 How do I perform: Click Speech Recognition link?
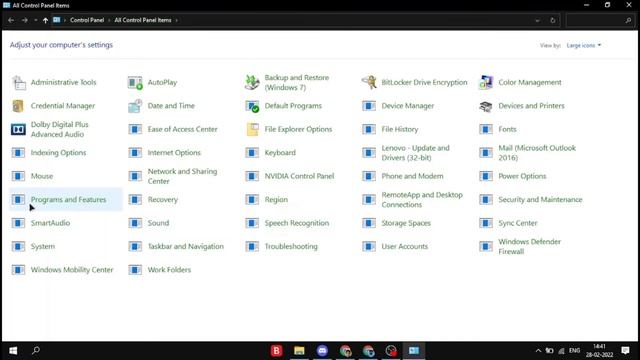tap(297, 223)
